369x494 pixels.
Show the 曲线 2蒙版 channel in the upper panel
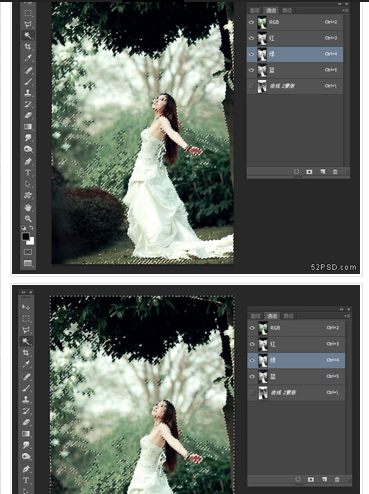pos(251,86)
